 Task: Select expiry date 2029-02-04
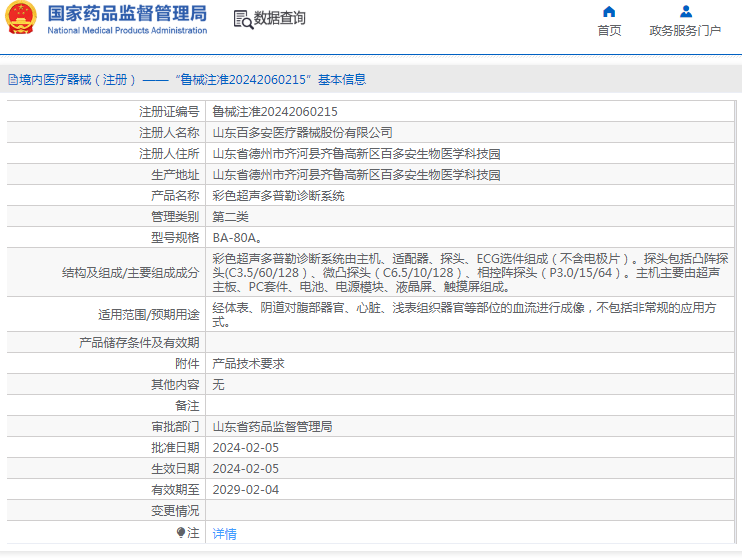(246, 489)
